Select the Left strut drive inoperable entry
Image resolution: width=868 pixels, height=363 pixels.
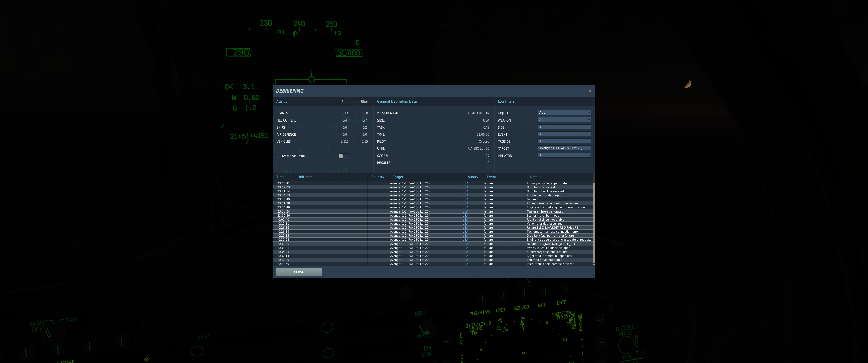tap(432, 260)
